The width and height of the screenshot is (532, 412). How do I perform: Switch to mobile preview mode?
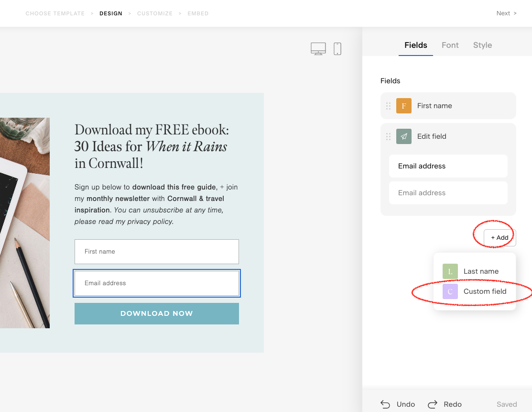[337, 48]
